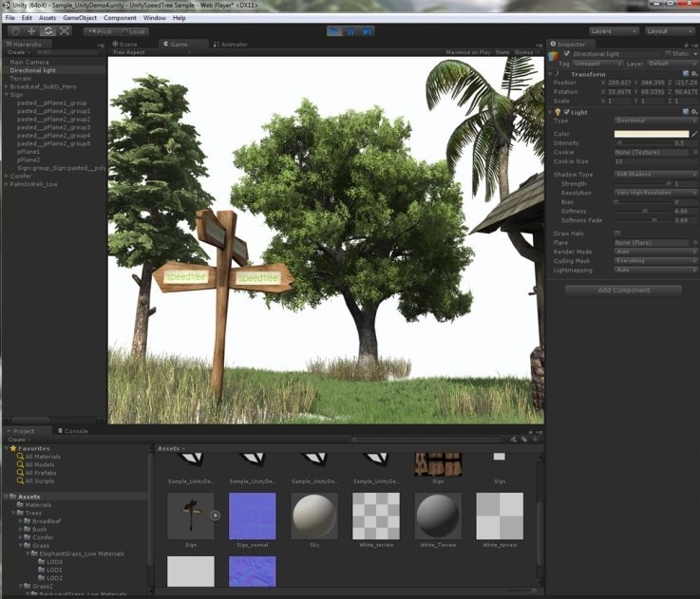This screenshot has height=599, width=700.
Task: Enable the Draw Halo checkbox
Action: 617,233
